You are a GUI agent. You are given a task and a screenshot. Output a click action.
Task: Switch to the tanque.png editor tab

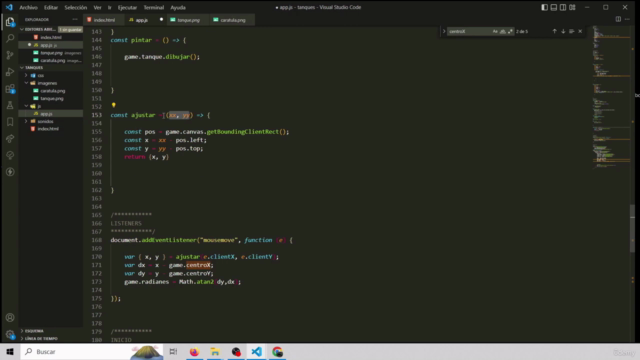point(188,20)
